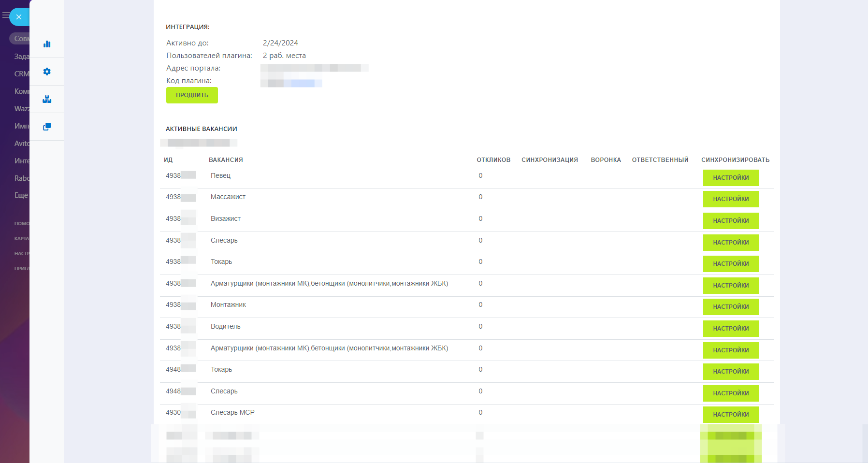Click the responses count 0 for Певец
This screenshot has height=463, width=868.
tap(480, 176)
